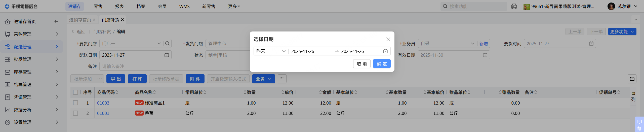
Task: Toggle the select-all checkbox in table header
Action: (75, 92)
